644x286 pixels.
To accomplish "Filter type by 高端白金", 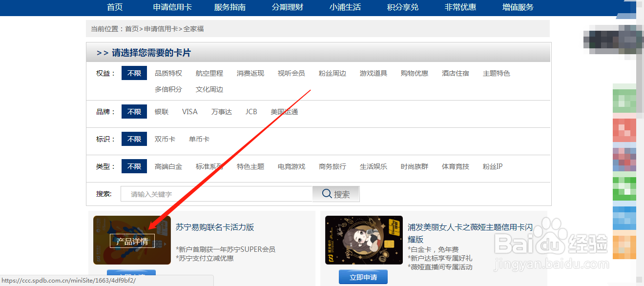I will 168,166.
